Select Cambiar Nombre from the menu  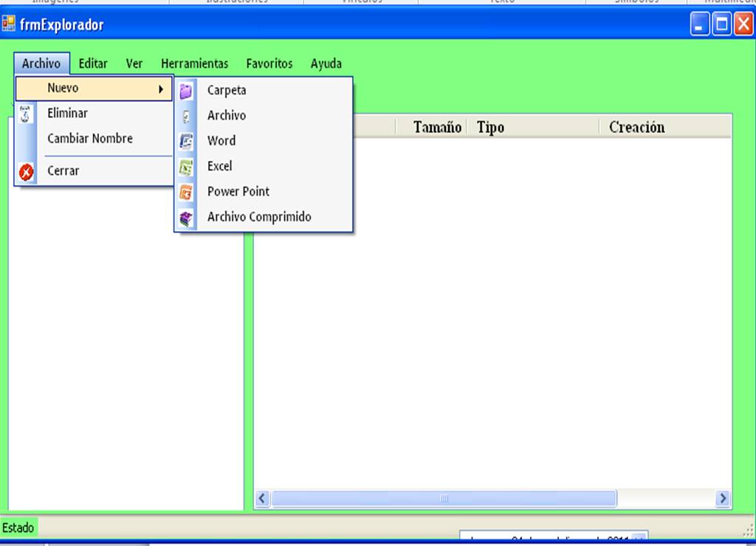(90, 138)
